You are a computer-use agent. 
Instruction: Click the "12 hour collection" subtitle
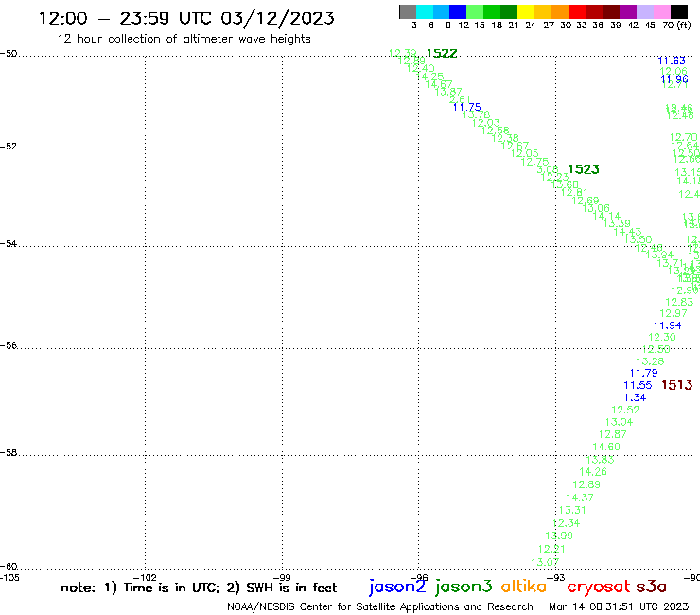[x=184, y=39]
